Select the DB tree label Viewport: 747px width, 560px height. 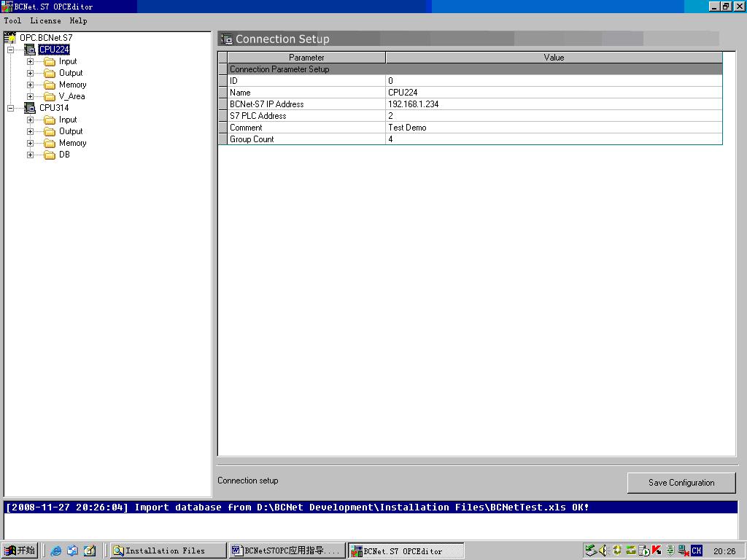64,155
